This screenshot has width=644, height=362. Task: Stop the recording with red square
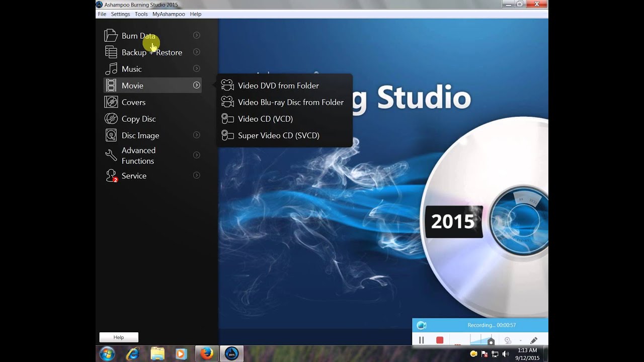click(x=440, y=340)
